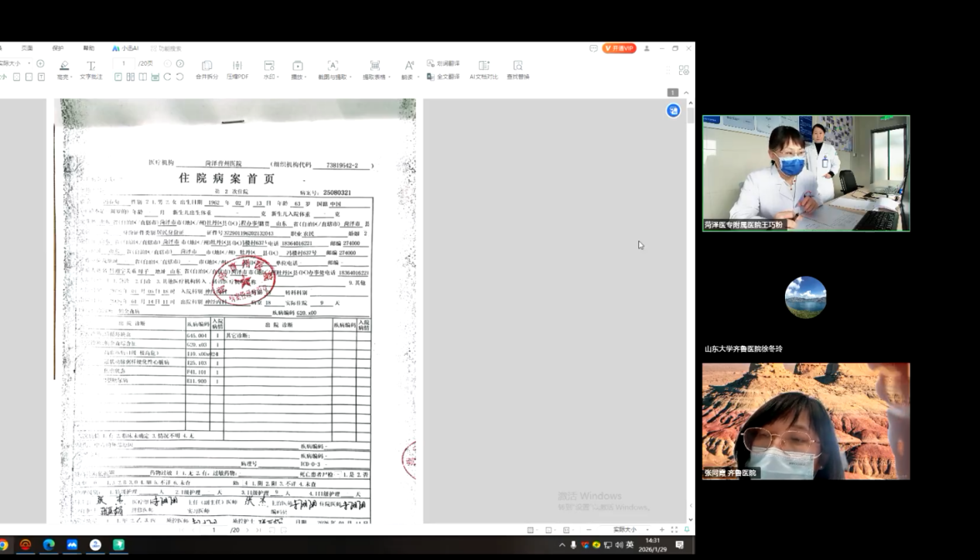Click the 压缩PDF compress tool
The height and width of the screenshot is (560, 980).
[237, 70]
